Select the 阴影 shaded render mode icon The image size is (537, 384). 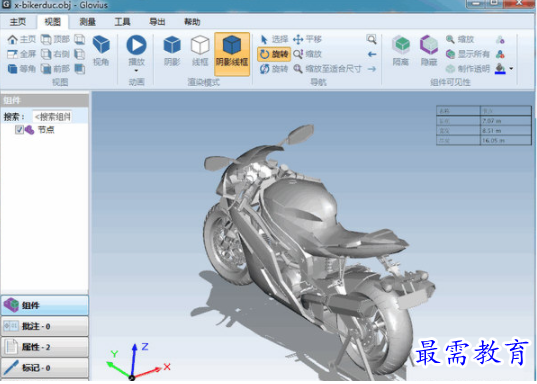click(172, 51)
